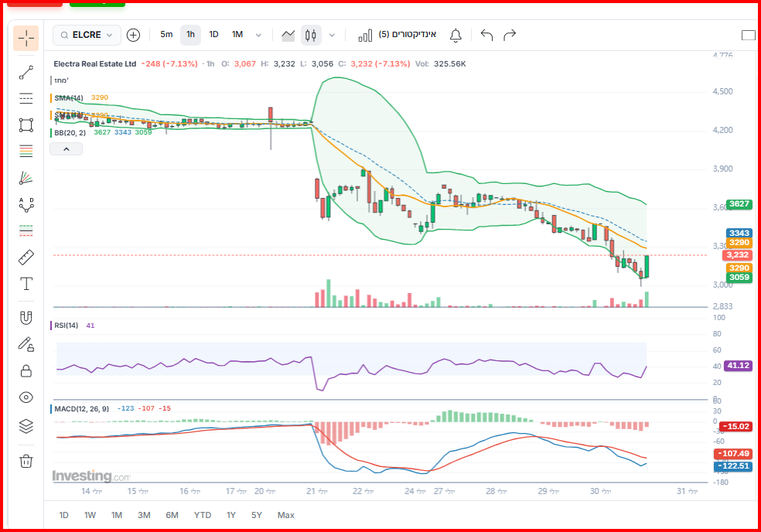The width and height of the screenshot is (761, 532).
Task: Click the -15.02 MACD histogram label
Action: (x=735, y=426)
